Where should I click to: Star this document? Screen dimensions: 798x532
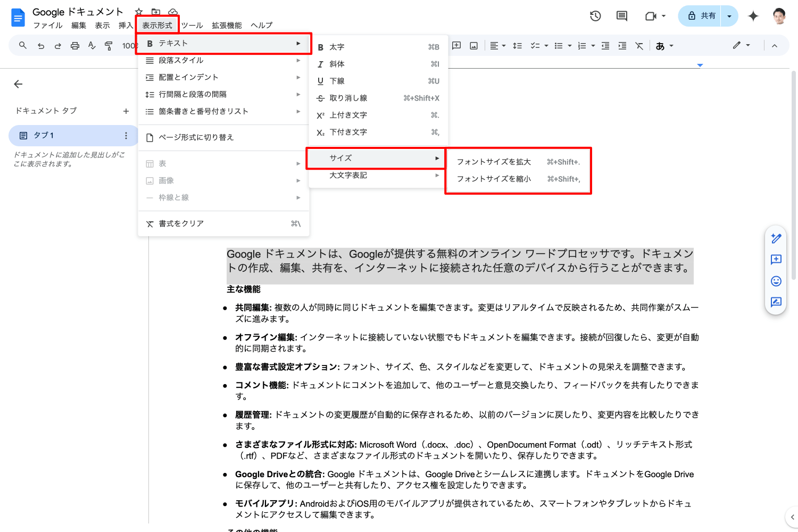click(139, 12)
